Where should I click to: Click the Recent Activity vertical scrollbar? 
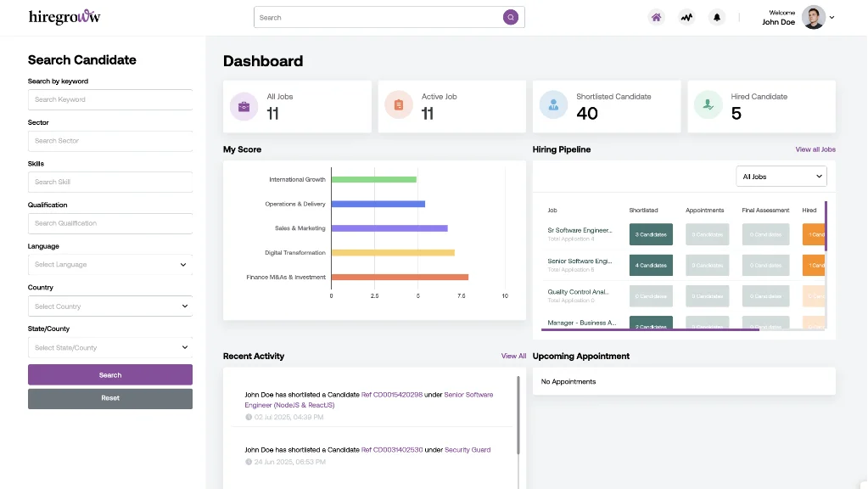pos(518,416)
